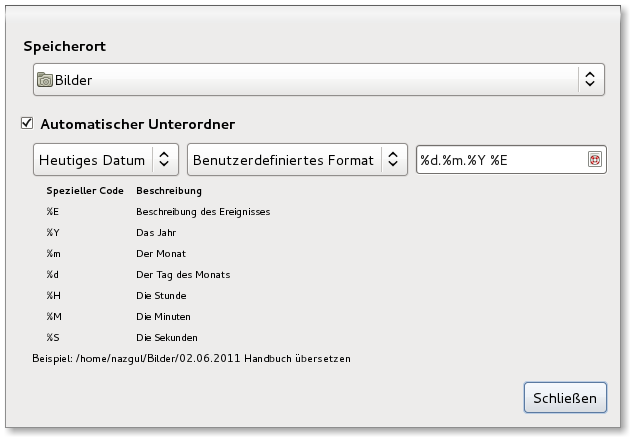Expand the Heutiges Datum dropdown
Screen dimensions: 630x437
106,160
